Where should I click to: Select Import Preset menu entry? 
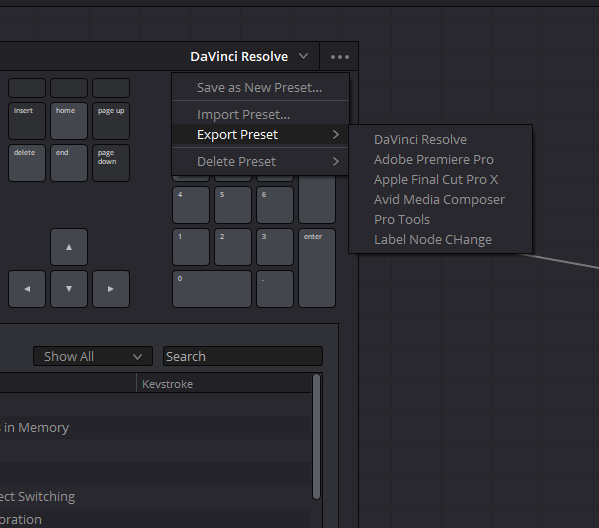point(260,114)
